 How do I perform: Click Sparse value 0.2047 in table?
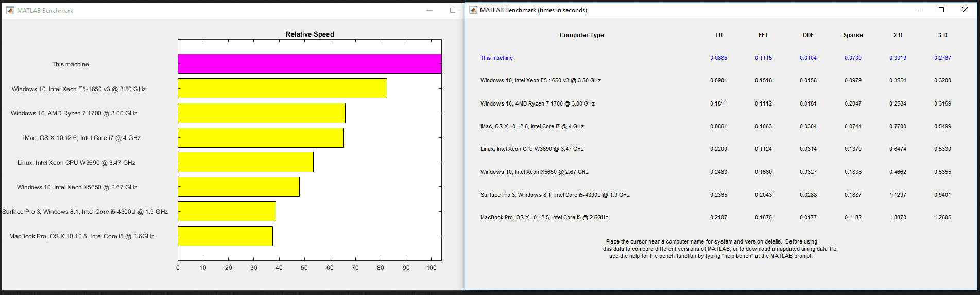[853, 103]
